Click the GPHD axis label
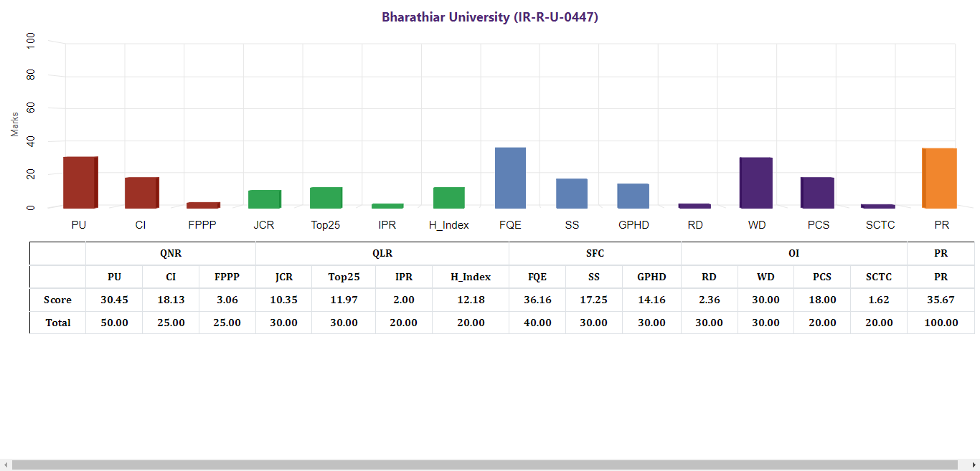 [633, 225]
